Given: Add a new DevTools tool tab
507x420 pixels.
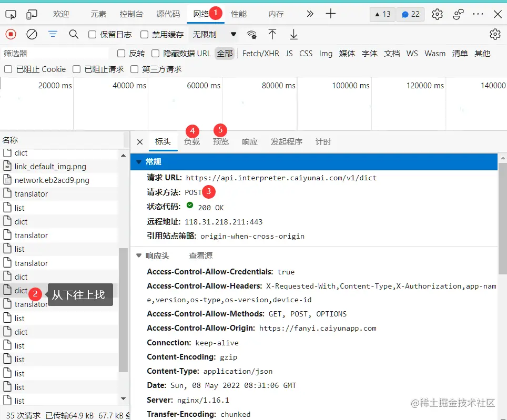Looking at the screenshot, I should 330,14.
